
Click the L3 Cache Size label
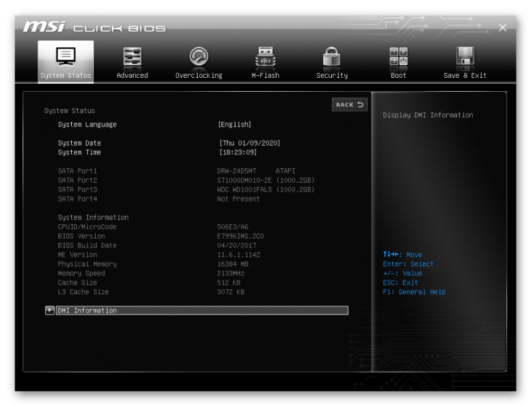[x=84, y=292]
